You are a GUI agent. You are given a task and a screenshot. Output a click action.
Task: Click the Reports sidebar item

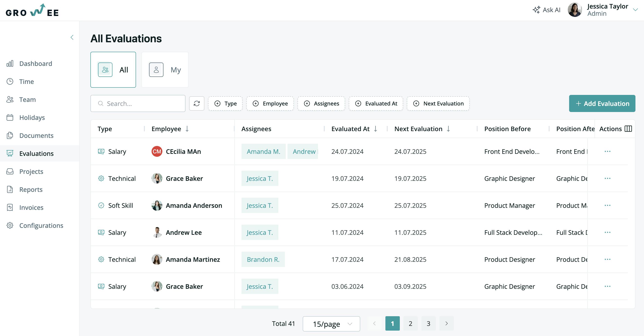tap(31, 190)
